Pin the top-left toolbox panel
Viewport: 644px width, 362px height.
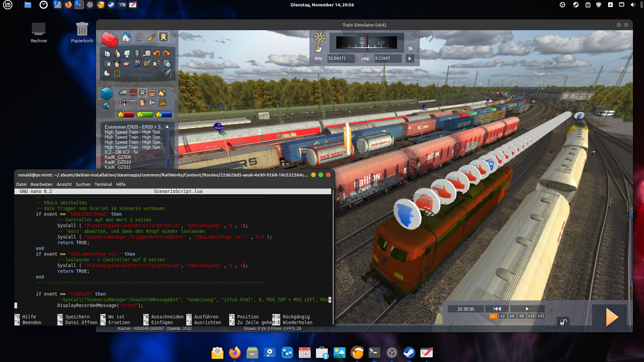[x=174, y=35]
